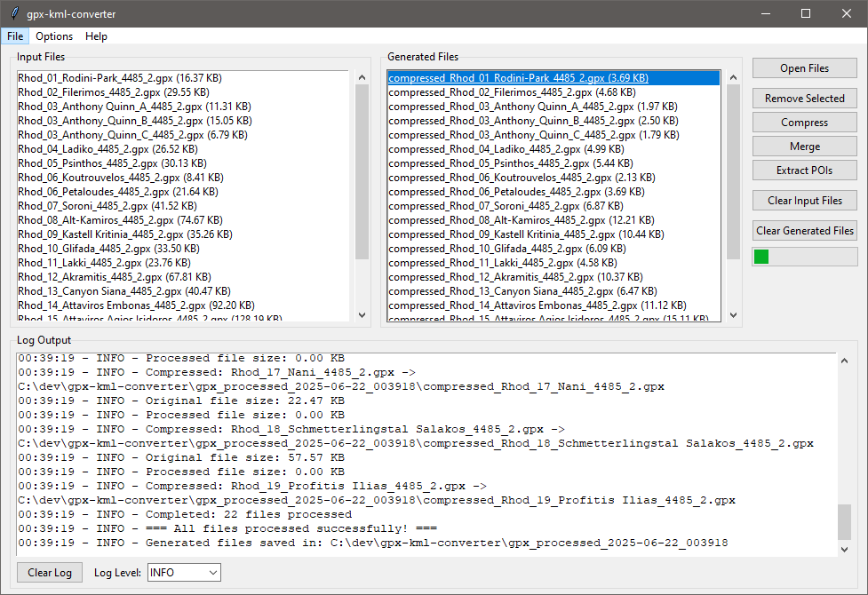Select compressed_Rhod_03_Anthony_Quinn_C generated file

click(553, 135)
